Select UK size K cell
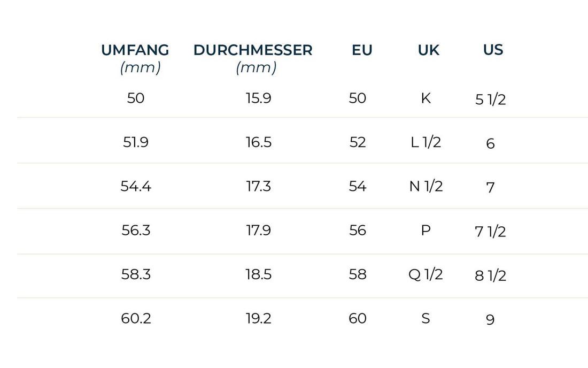Image resolution: width=588 pixels, height=368 pixels. pyautogui.click(x=426, y=98)
